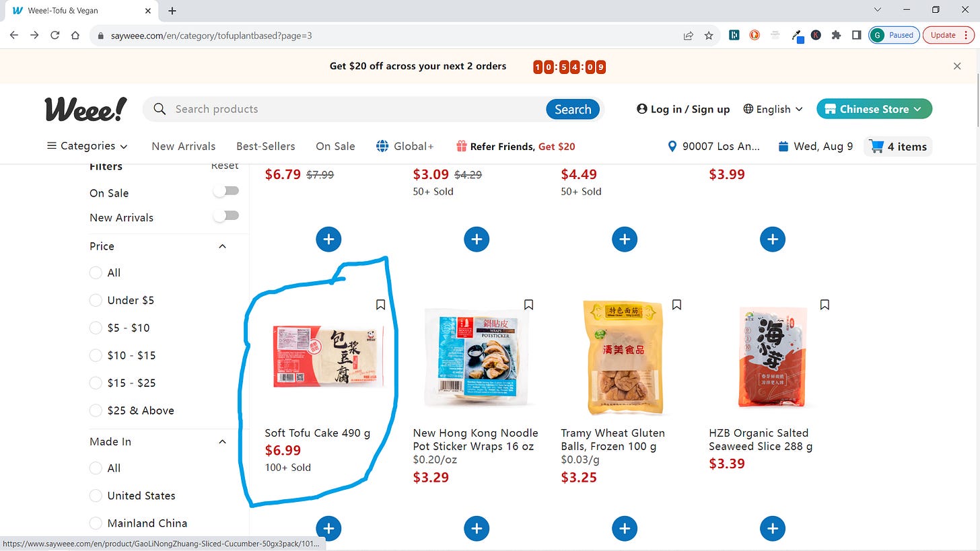Click the Weee! logo
This screenshot has width=980, height=551.
click(85, 109)
